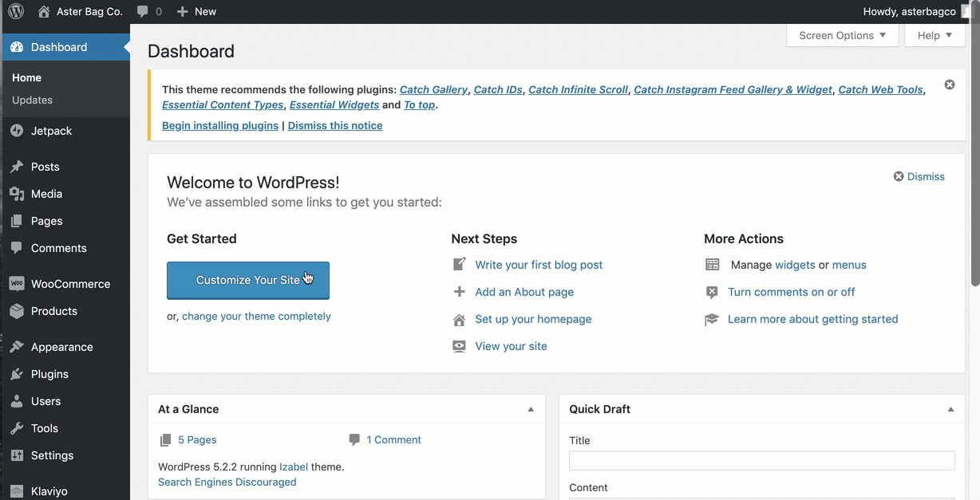Dismiss the plugin recommendation notice with X
Screen dimensions: 980x500
pos(949,85)
